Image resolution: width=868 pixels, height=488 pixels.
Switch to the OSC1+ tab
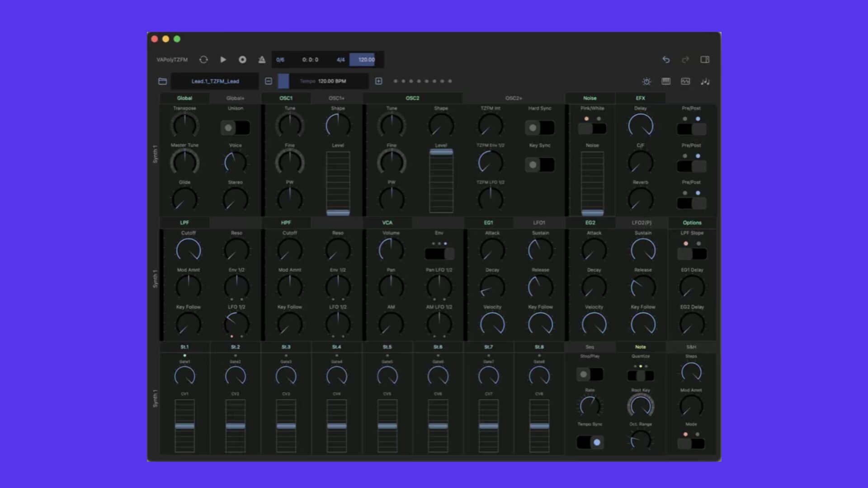click(336, 98)
